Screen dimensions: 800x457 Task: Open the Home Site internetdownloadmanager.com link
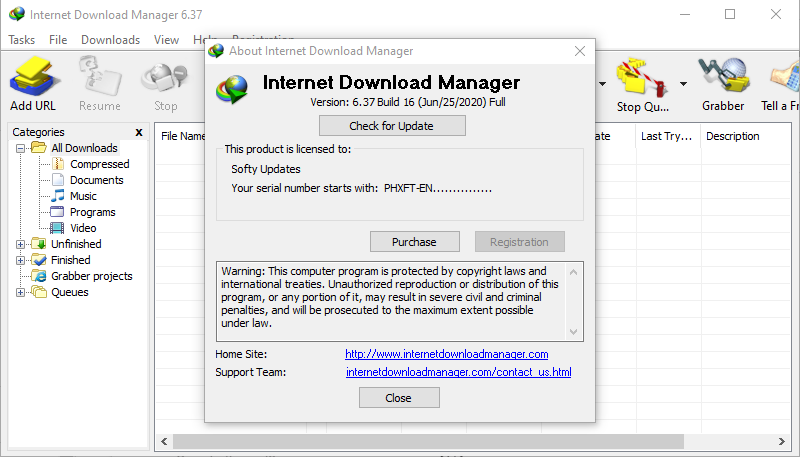click(x=446, y=354)
